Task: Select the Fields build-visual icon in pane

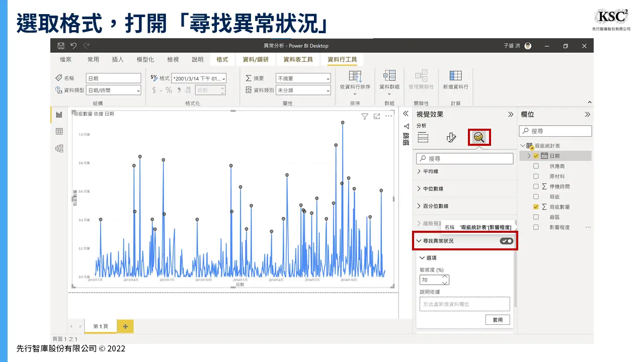Action: [x=423, y=137]
